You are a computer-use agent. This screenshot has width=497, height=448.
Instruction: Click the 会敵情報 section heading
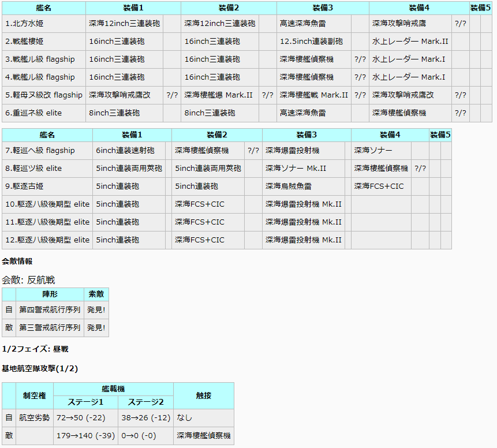click(x=17, y=262)
